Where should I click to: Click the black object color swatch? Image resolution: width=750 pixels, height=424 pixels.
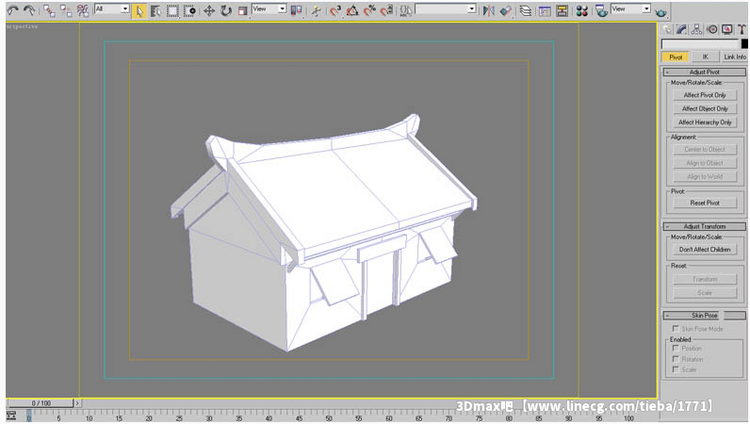point(744,44)
